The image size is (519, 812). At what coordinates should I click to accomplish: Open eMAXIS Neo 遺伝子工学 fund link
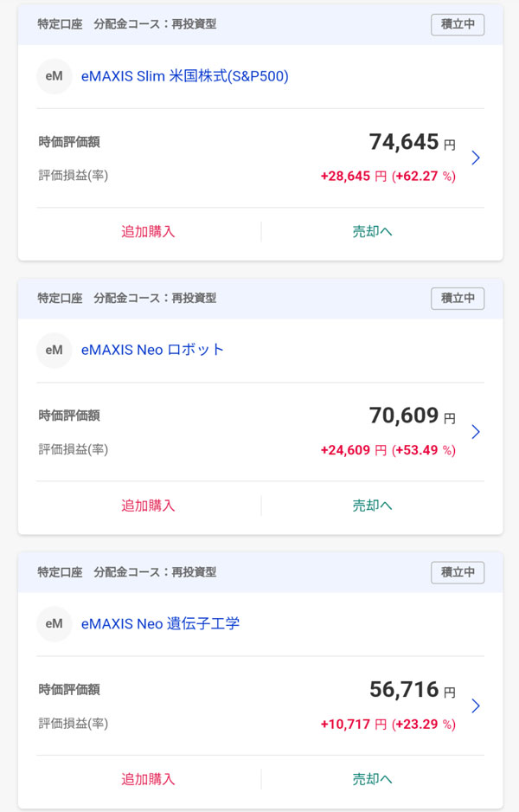(160, 623)
